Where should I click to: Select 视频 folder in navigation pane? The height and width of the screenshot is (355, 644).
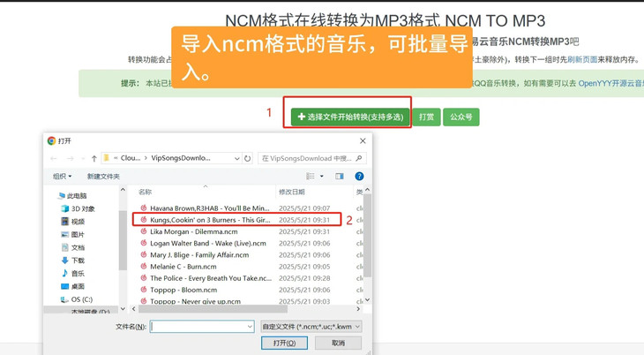(73, 222)
